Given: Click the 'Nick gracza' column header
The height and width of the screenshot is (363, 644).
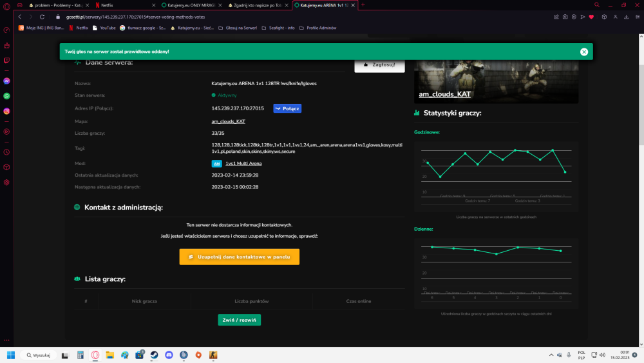Looking at the screenshot, I should click(144, 301).
